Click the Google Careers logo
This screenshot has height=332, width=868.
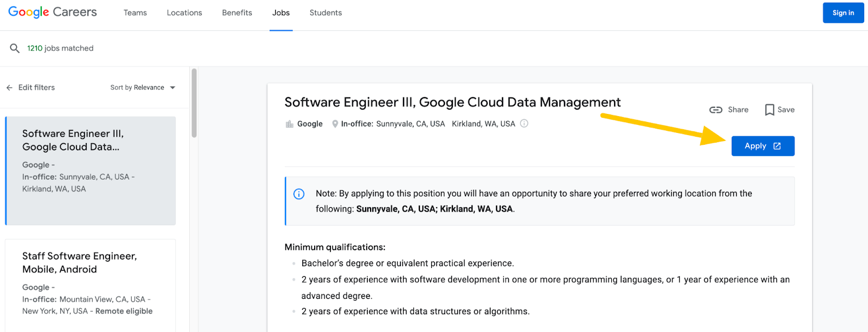[x=52, y=12]
